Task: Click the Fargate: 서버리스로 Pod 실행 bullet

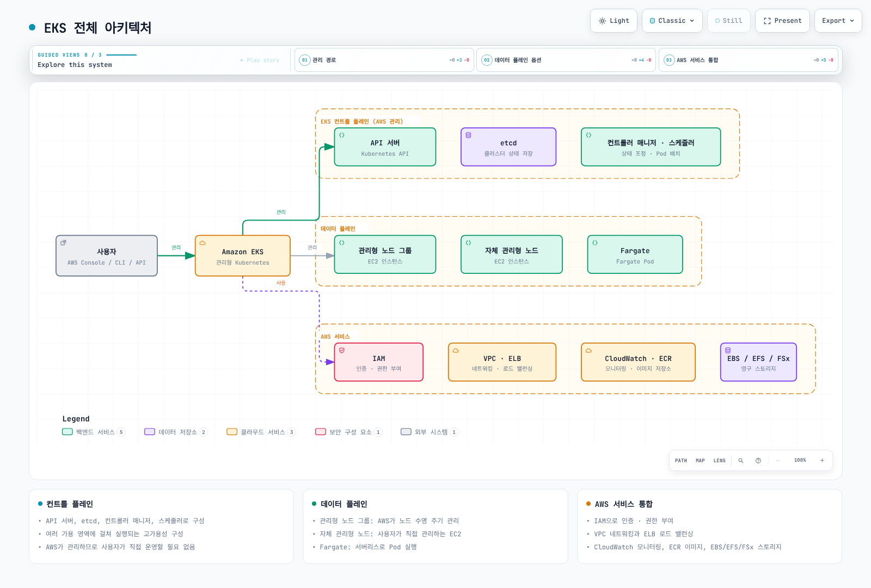Action: (368, 547)
